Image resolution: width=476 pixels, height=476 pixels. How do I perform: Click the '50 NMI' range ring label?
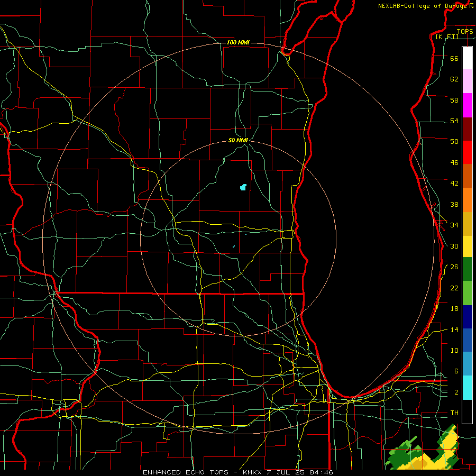(x=239, y=140)
